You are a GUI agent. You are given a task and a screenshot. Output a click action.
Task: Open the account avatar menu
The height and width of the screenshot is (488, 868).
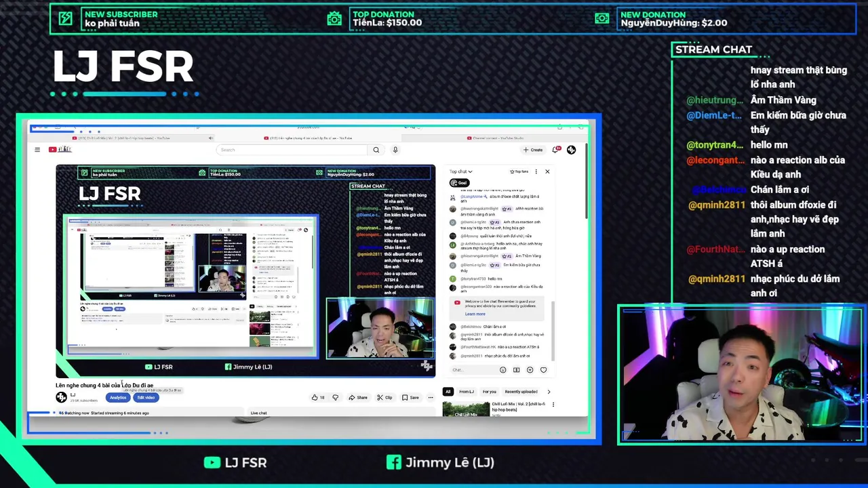(x=571, y=150)
